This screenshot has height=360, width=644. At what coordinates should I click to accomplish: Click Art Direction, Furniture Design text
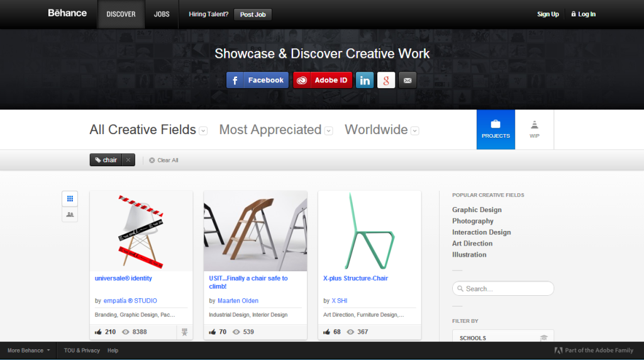(364, 315)
